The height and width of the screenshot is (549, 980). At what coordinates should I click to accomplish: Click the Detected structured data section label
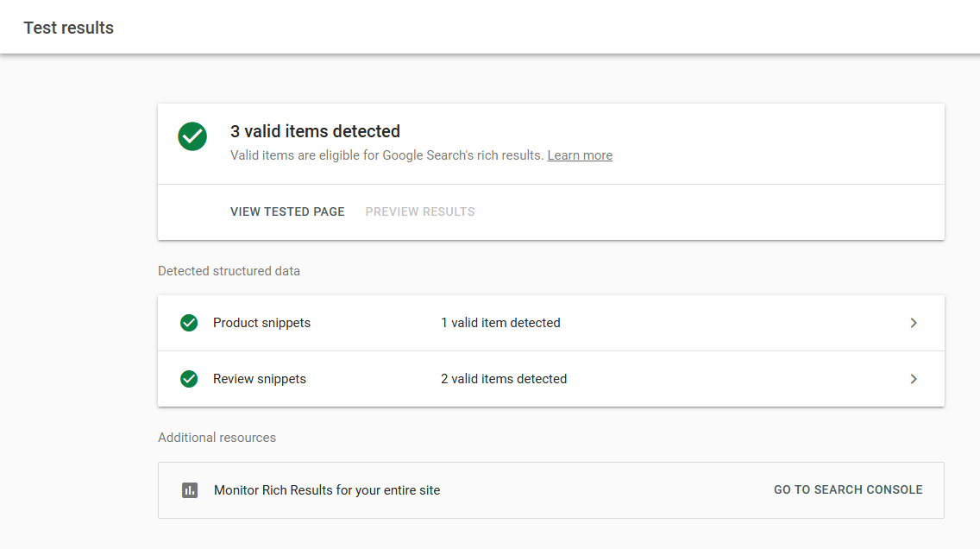[x=229, y=271]
